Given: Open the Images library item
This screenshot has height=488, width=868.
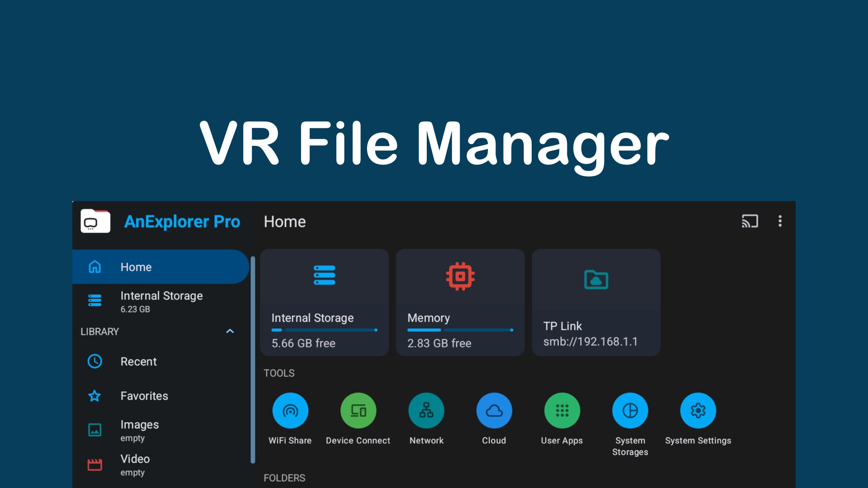Looking at the screenshot, I should click(x=139, y=430).
